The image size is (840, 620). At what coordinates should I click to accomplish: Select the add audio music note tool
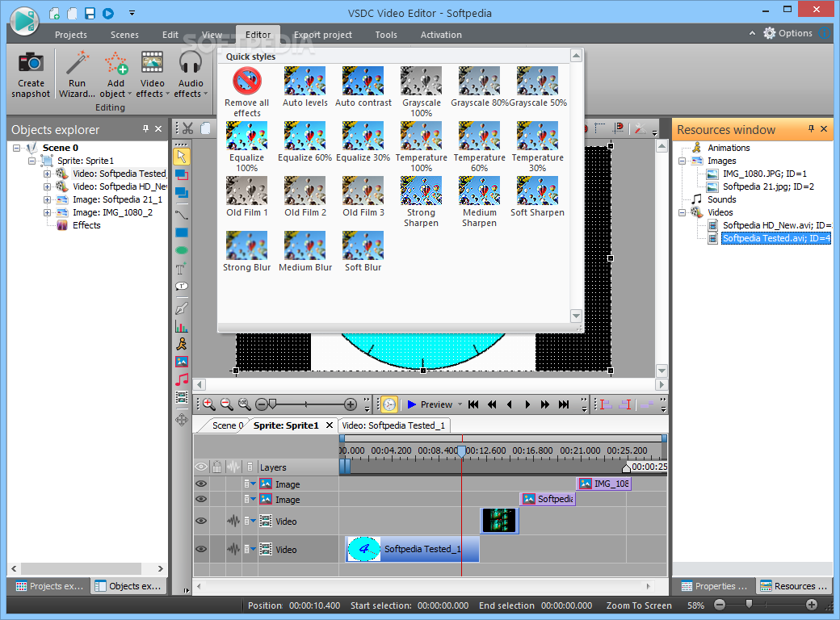[x=182, y=379]
